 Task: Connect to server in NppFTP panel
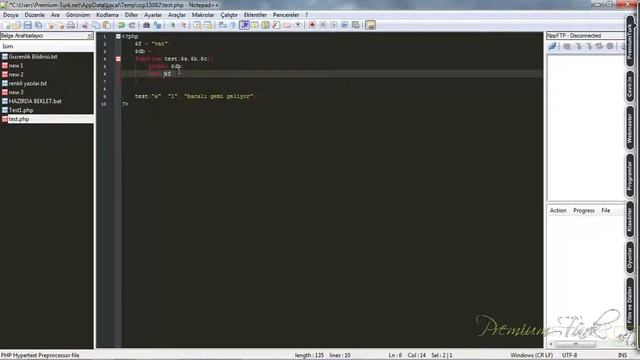(552, 46)
